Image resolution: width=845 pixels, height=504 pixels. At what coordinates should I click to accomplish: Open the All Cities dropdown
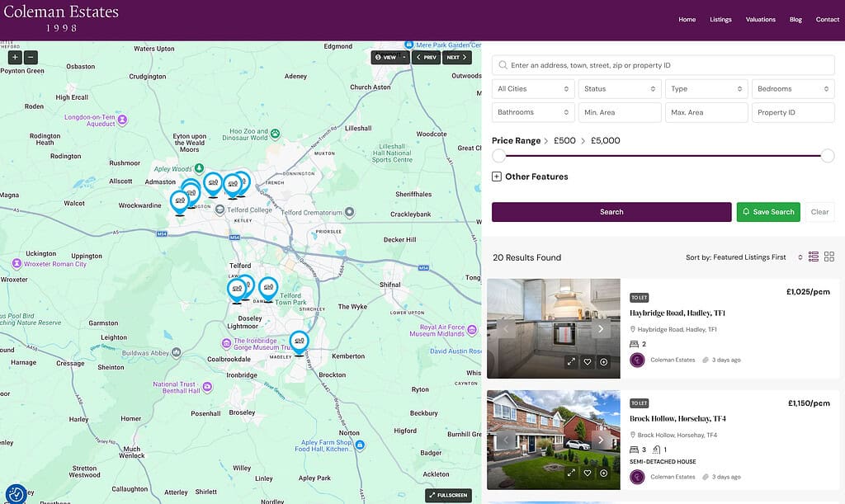pos(533,89)
